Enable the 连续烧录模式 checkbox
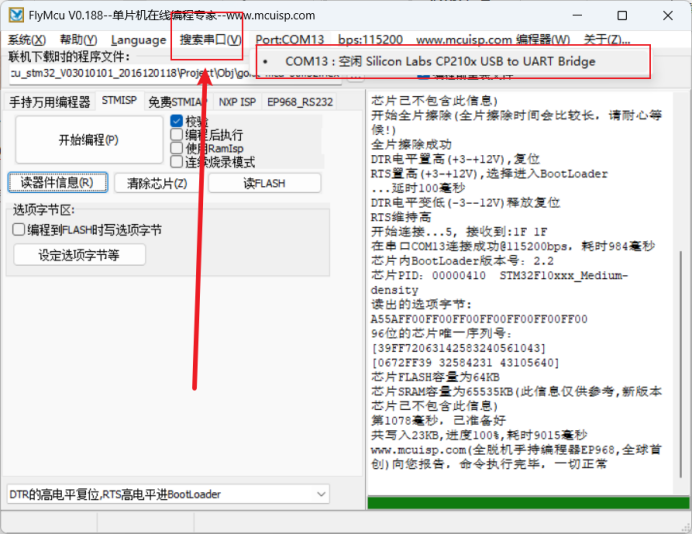Image resolution: width=693 pixels, height=534 pixels. (x=177, y=162)
